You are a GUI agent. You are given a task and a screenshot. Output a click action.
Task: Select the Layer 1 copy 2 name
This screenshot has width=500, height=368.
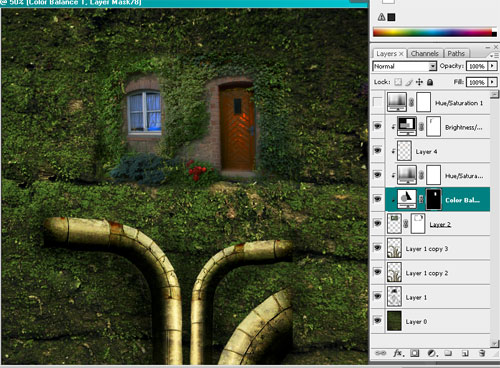pyautogui.click(x=427, y=273)
